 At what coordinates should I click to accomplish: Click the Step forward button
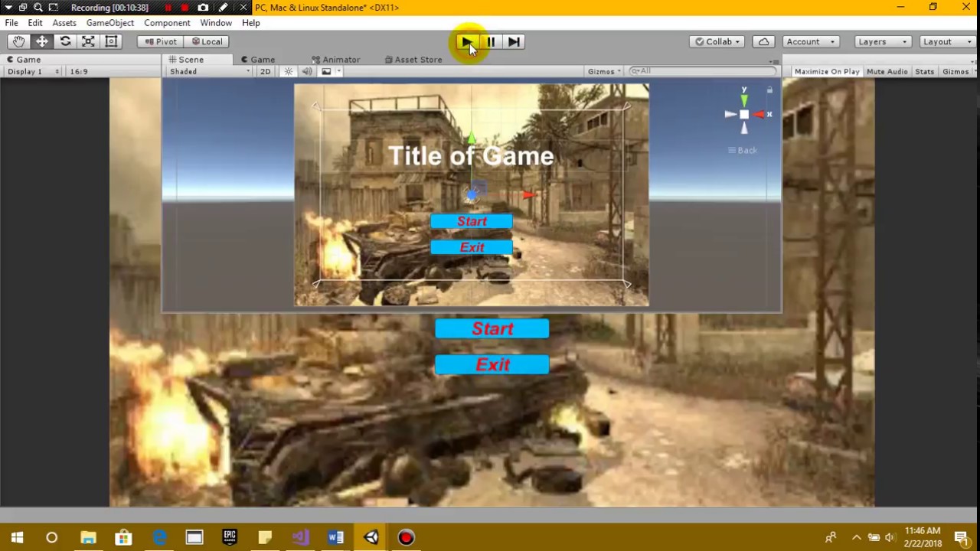[x=514, y=41]
